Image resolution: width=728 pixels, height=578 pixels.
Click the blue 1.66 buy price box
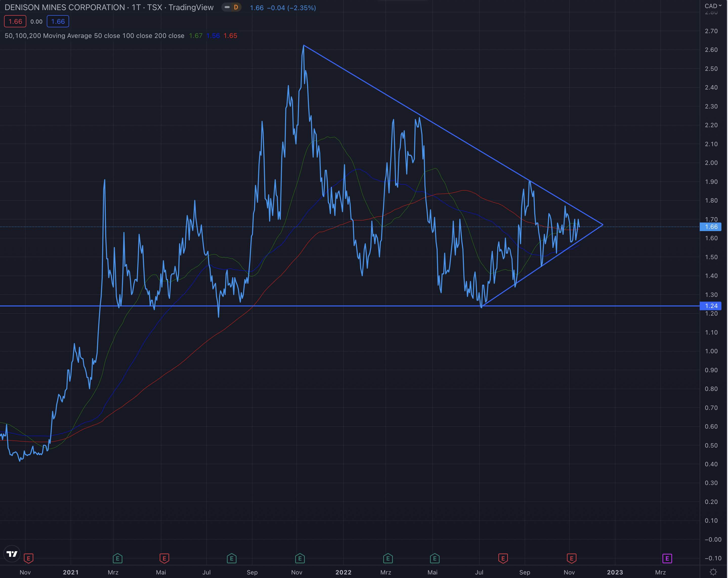pos(58,21)
